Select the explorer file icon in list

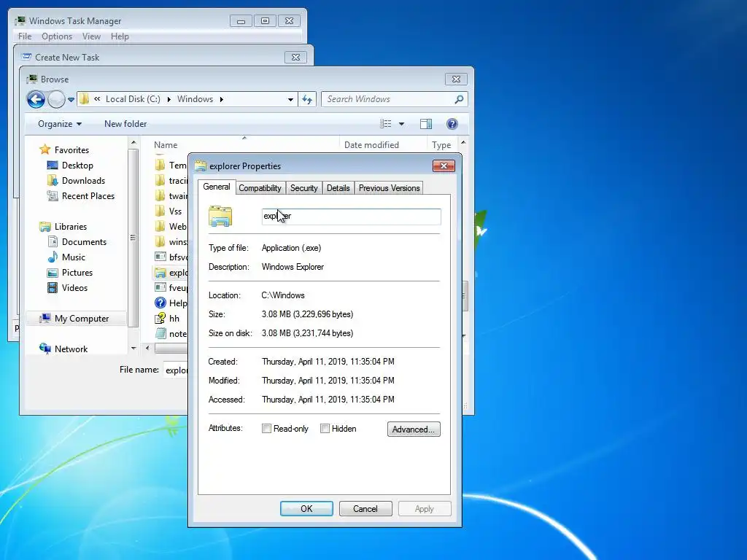point(160,273)
